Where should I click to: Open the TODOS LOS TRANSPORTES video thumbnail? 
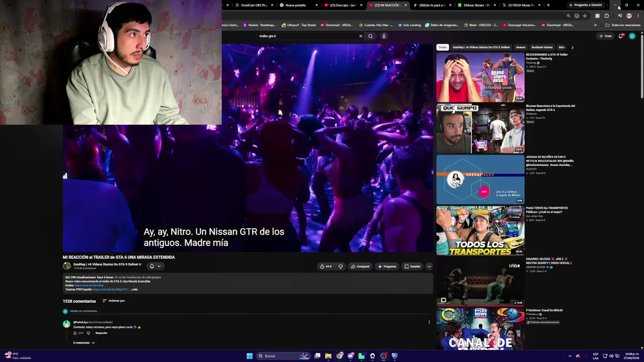point(480,230)
